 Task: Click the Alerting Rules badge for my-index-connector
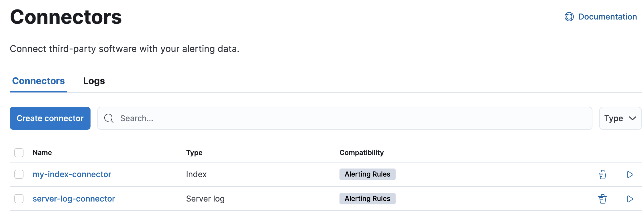coord(367,174)
